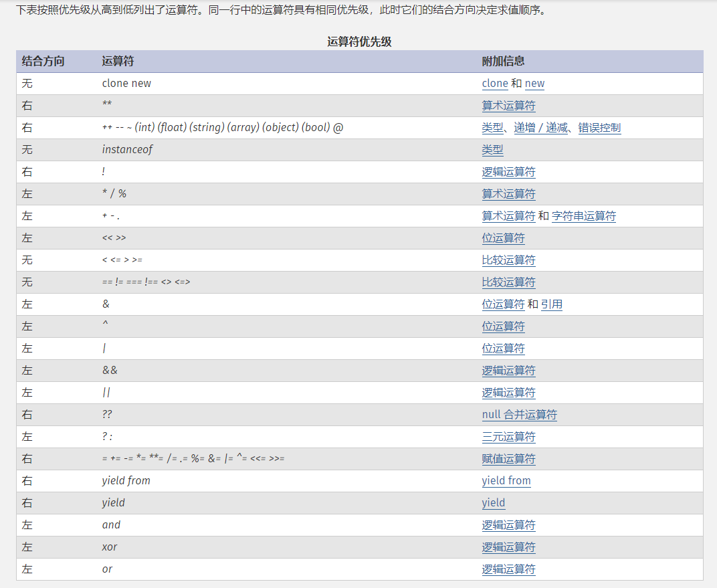Open 类型 link in the ++ -- row
717x588 pixels.
492,128
